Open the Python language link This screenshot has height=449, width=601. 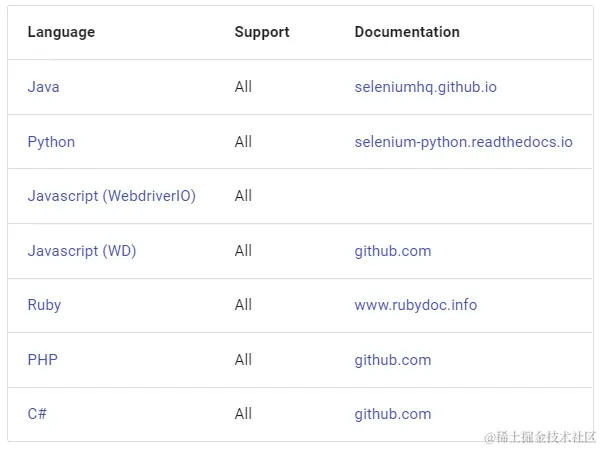51,142
